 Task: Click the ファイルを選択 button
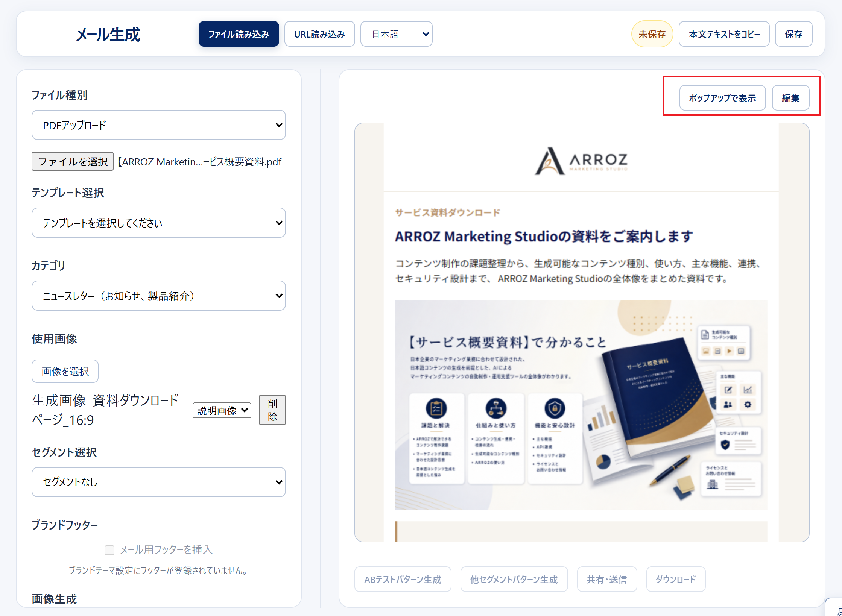[73, 161]
